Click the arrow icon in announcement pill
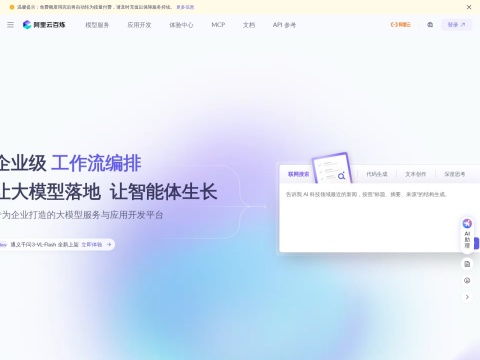The height and width of the screenshot is (360, 480). (x=109, y=245)
